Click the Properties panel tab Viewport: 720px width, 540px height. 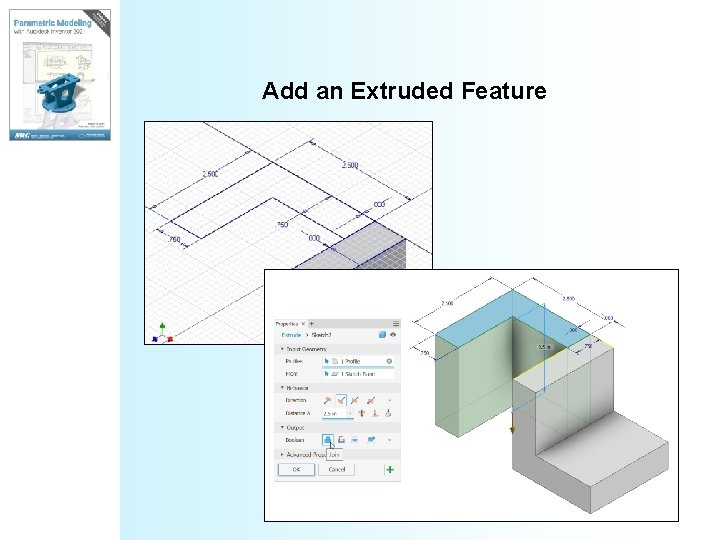287,324
